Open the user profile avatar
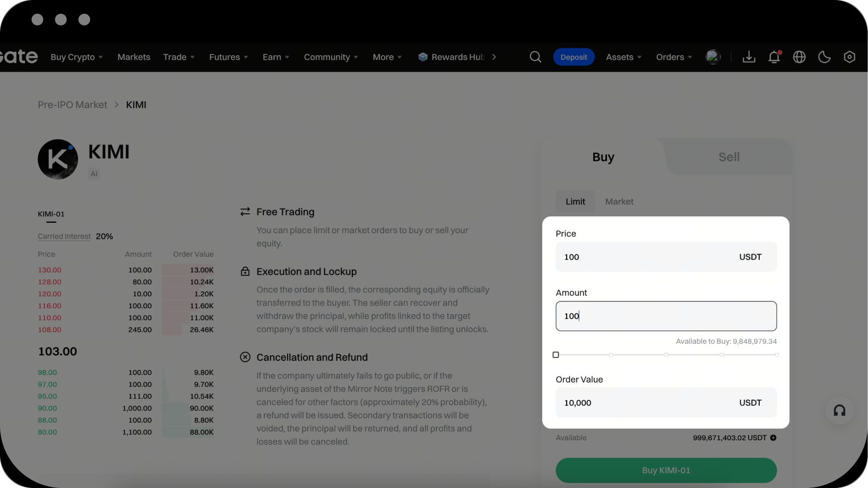Image resolution: width=868 pixels, height=488 pixels. coord(713,57)
